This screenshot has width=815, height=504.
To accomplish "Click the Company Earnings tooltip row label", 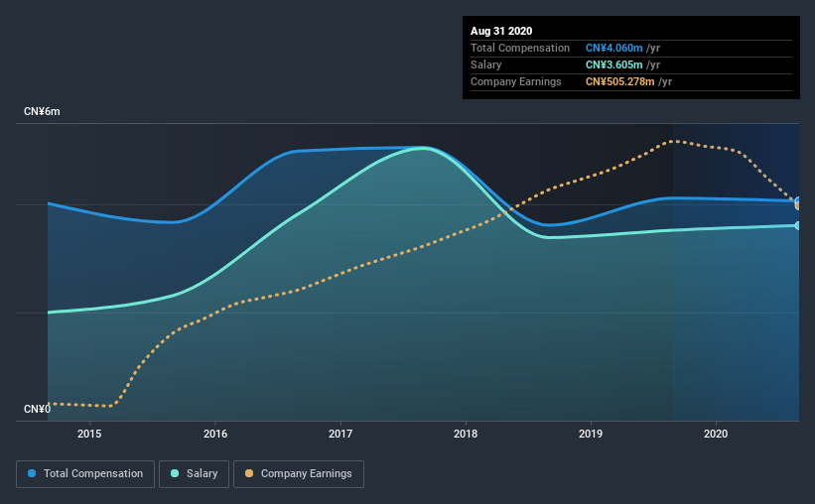I will (515, 81).
